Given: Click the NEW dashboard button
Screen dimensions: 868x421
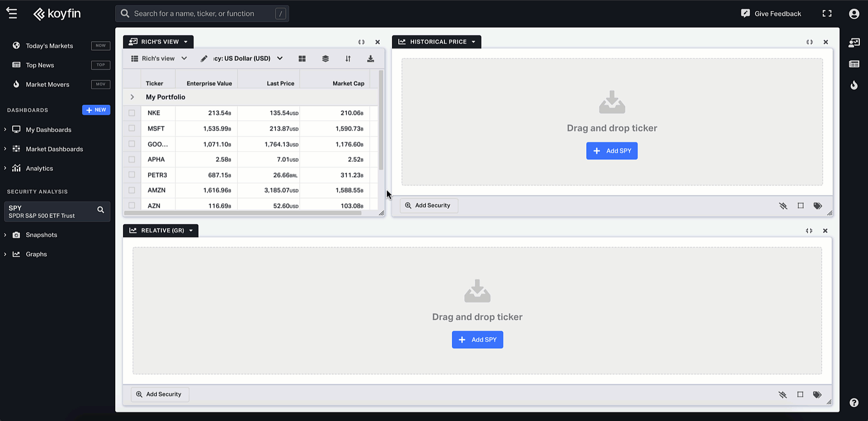Looking at the screenshot, I should click(96, 110).
